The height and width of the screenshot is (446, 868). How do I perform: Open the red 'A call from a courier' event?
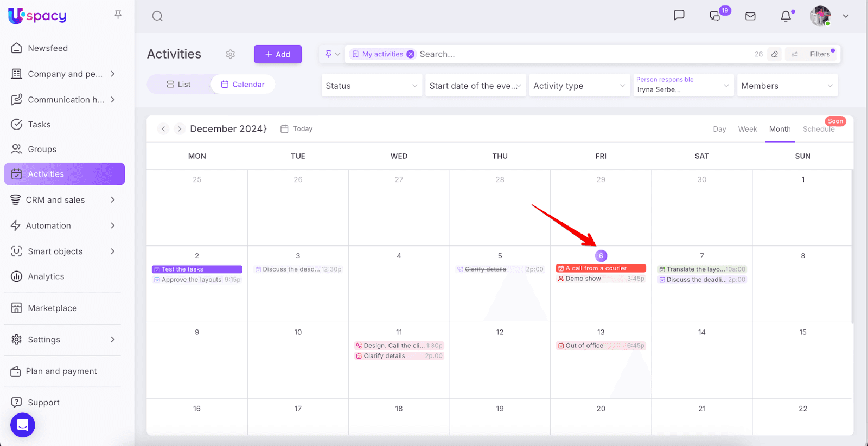click(x=601, y=268)
